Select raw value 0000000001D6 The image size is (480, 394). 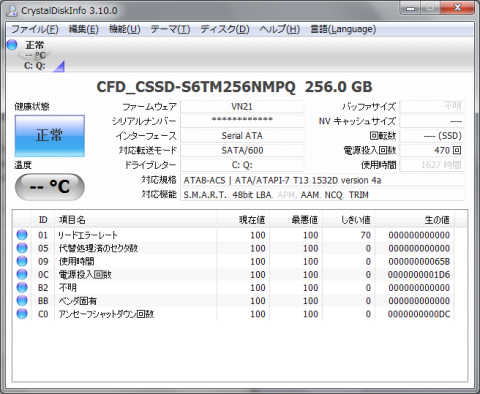pos(419,274)
